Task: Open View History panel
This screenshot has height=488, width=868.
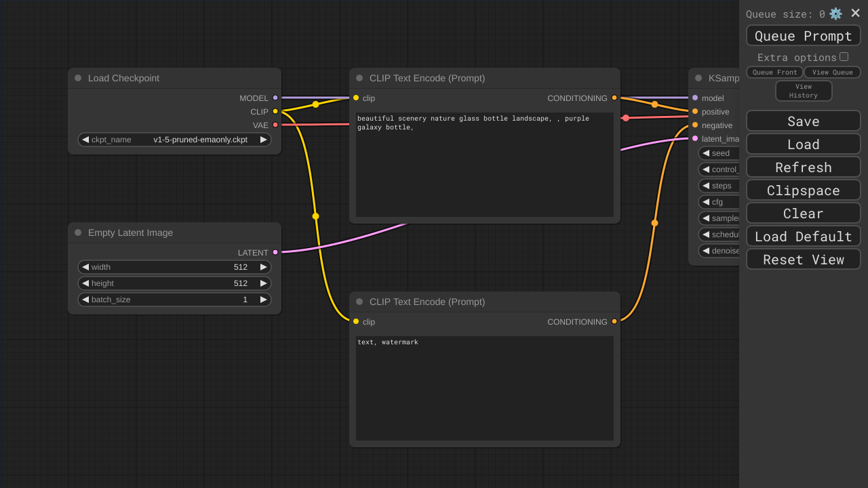Action: (x=804, y=91)
